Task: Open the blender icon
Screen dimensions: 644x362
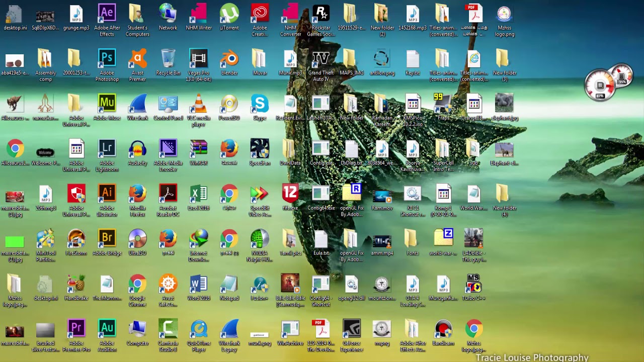Action: click(x=229, y=62)
